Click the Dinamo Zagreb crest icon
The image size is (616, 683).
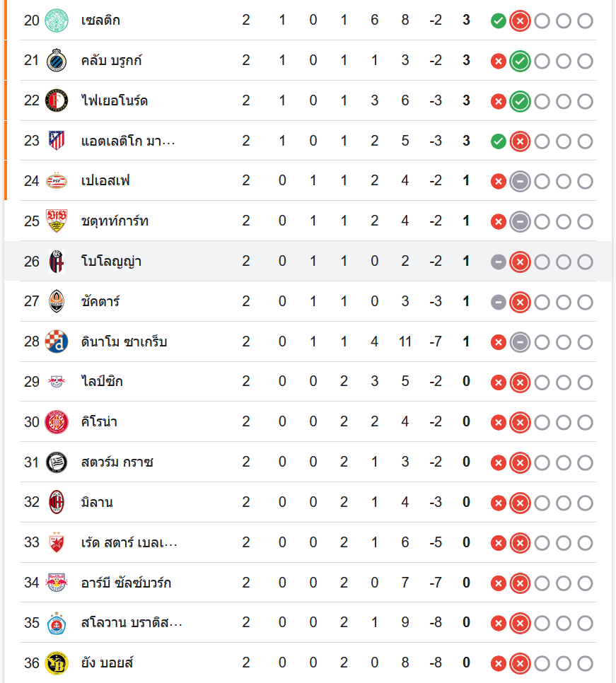(56, 341)
